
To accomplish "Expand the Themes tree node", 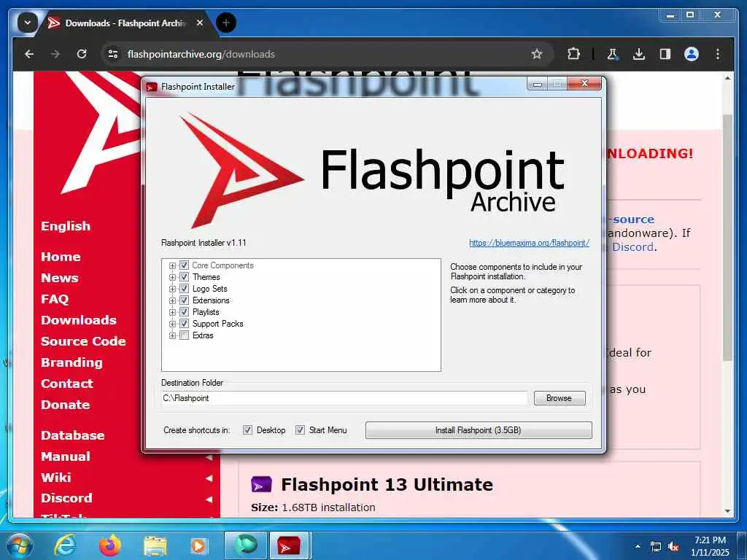I will [172, 277].
